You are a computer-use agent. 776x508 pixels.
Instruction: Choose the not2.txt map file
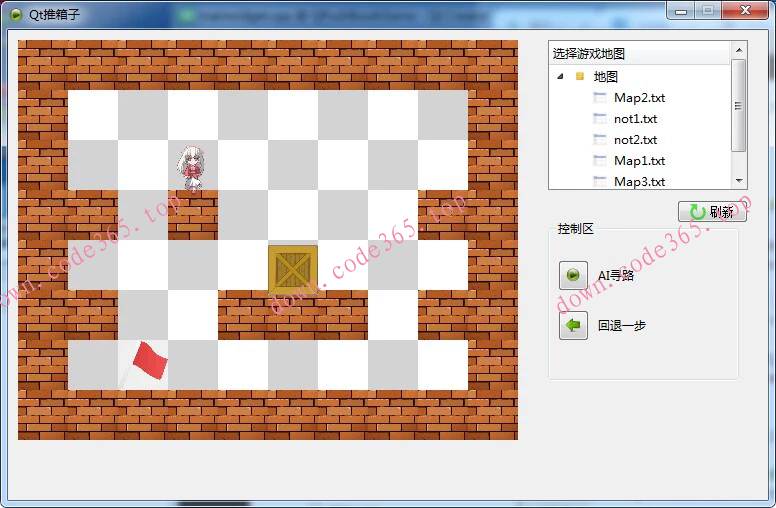(635, 140)
